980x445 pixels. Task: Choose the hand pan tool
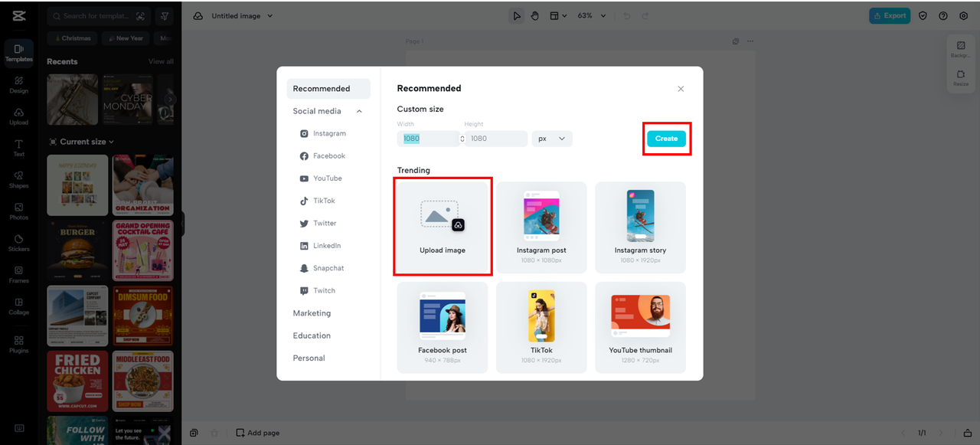click(535, 15)
